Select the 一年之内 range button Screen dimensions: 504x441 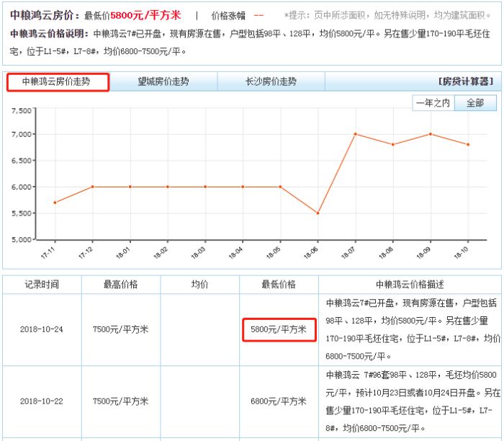coord(433,103)
